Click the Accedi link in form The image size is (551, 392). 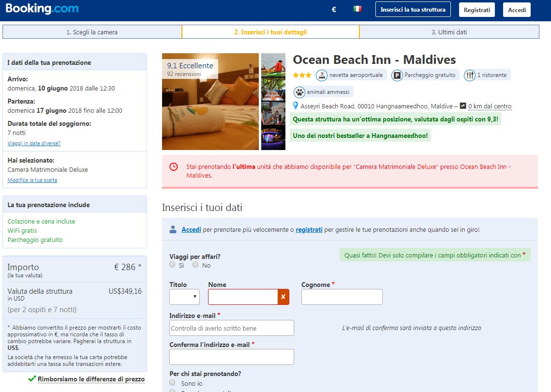[191, 229]
